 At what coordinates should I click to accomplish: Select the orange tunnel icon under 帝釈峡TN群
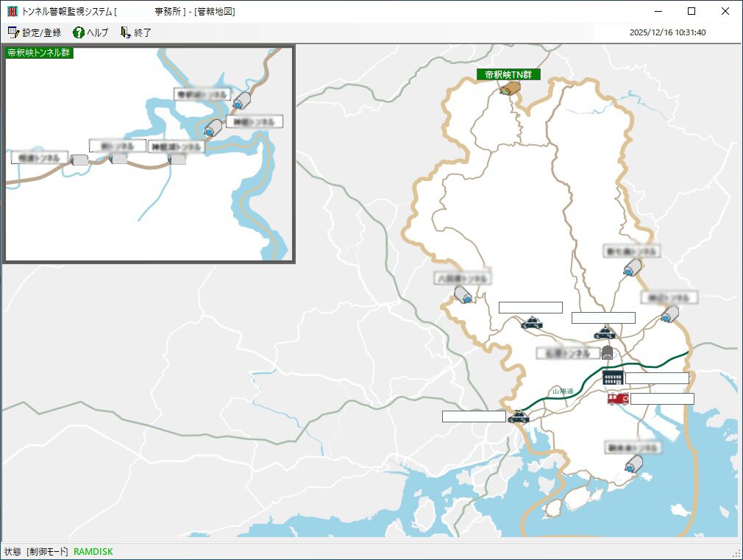click(510, 88)
